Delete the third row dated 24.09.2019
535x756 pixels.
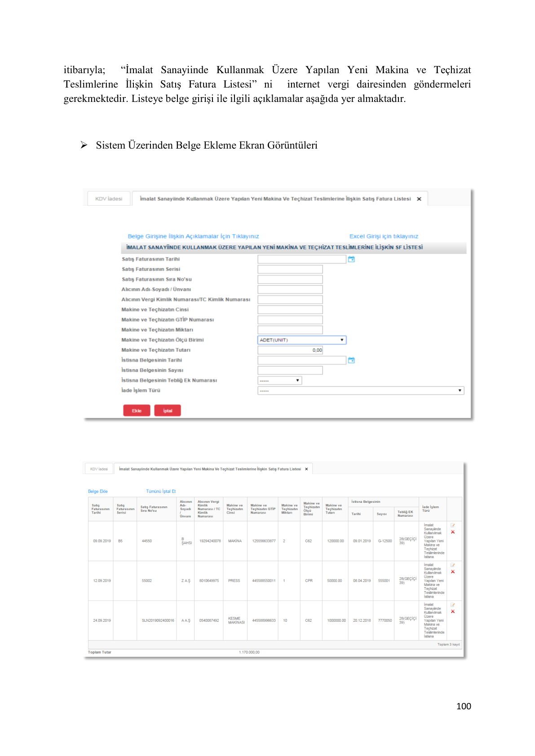(453, 611)
